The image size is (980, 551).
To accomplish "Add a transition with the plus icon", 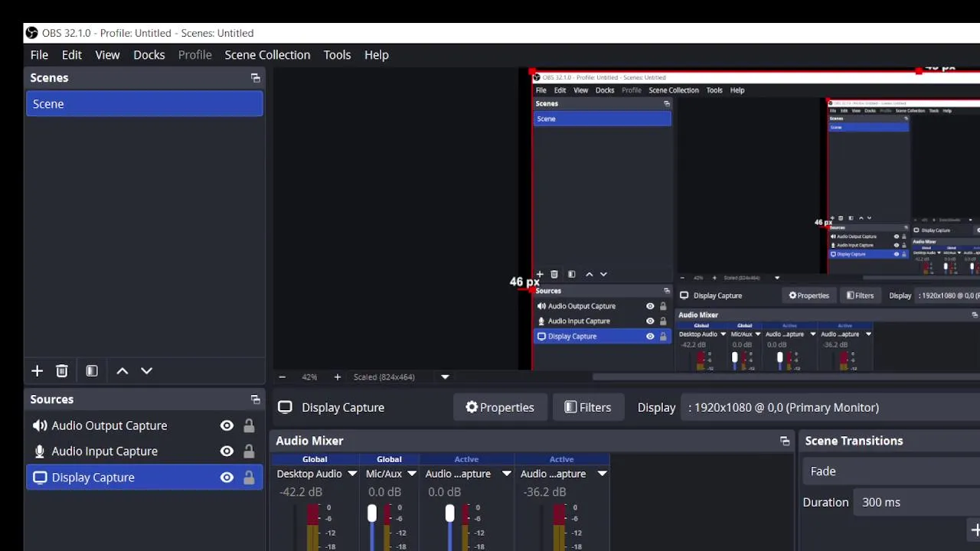I will [x=975, y=530].
